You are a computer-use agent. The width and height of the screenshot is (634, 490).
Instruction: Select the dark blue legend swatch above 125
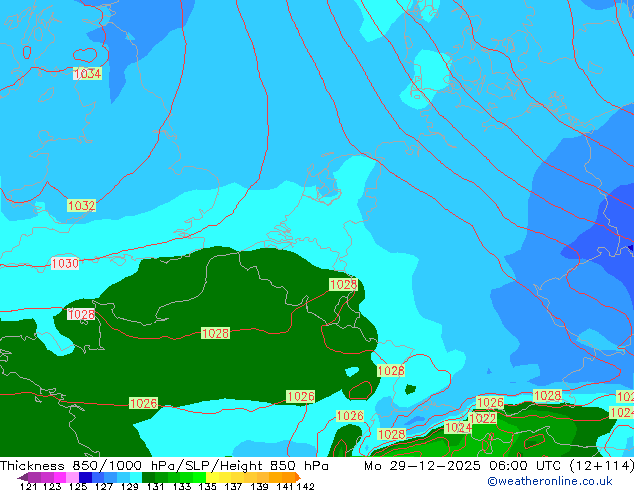(85, 477)
